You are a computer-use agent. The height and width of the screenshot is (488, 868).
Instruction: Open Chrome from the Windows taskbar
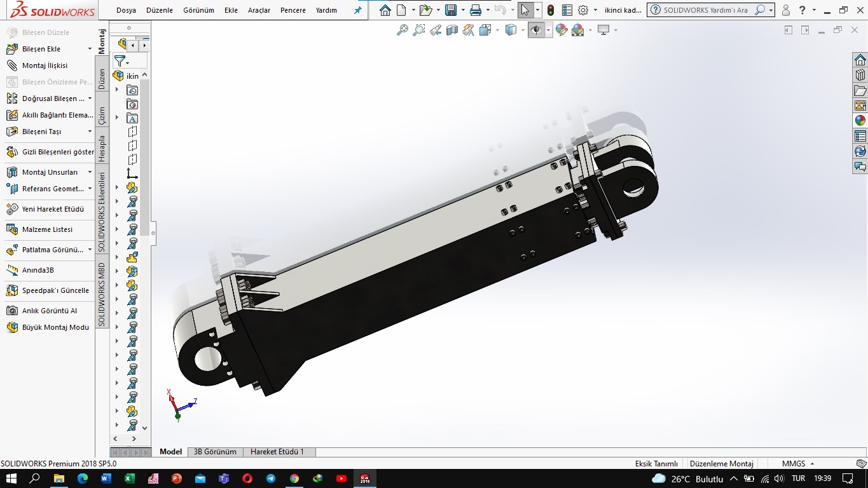click(294, 478)
